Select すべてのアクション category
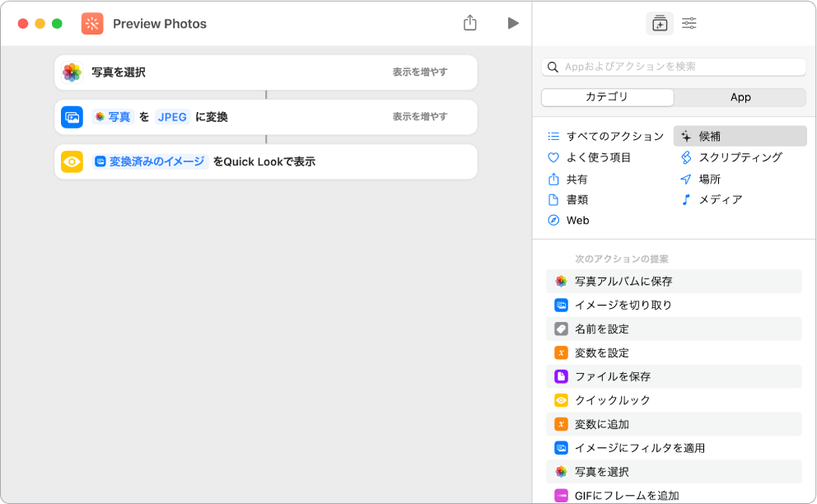 click(606, 137)
